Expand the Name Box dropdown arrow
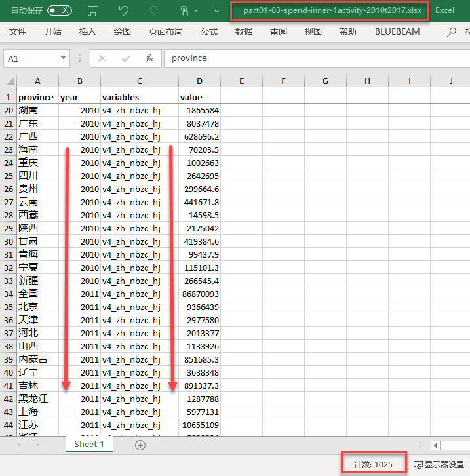Viewport: 470px width, 476px height. (x=63, y=58)
